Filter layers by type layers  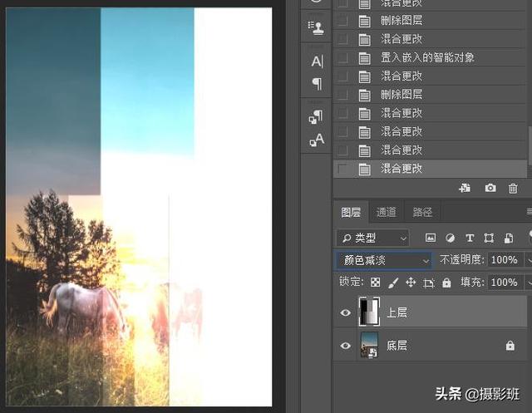click(470, 238)
